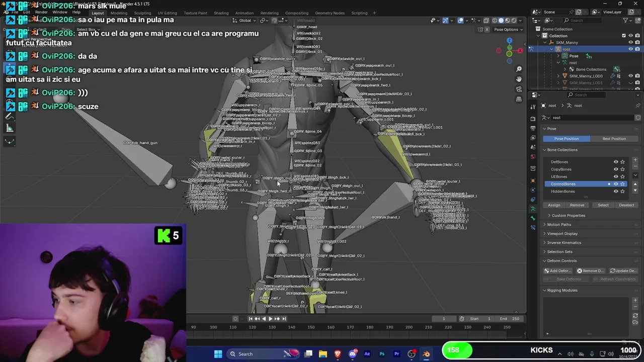
Task: Click Add Deform button
Action: [x=557, y=271]
